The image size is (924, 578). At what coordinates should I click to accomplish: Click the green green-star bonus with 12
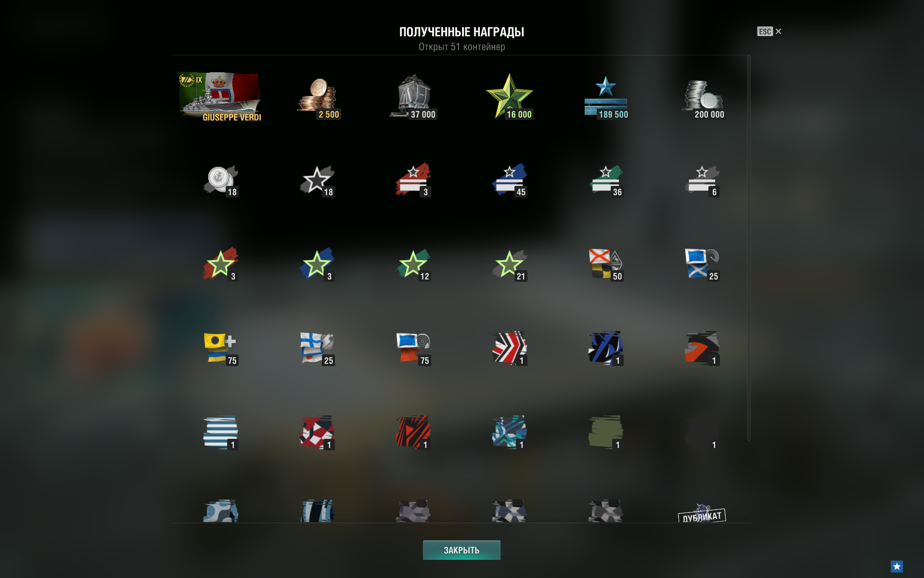tap(413, 264)
